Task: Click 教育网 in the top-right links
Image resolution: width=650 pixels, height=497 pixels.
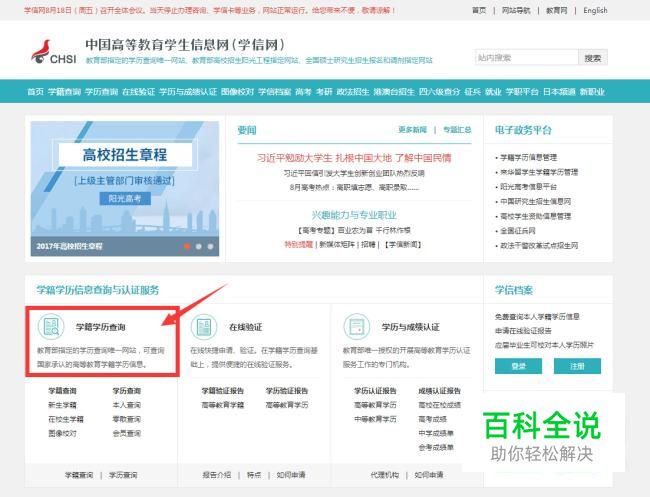Action: (x=556, y=10)
